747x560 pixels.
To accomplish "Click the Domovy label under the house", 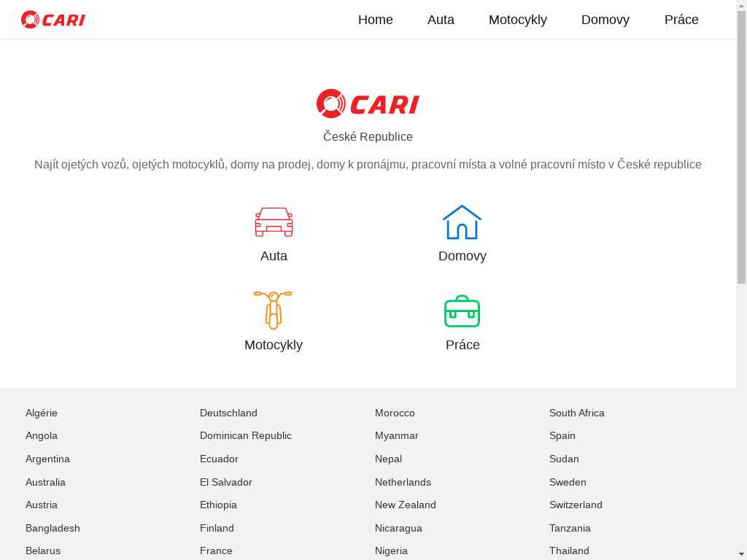I will tap(462, 256).
